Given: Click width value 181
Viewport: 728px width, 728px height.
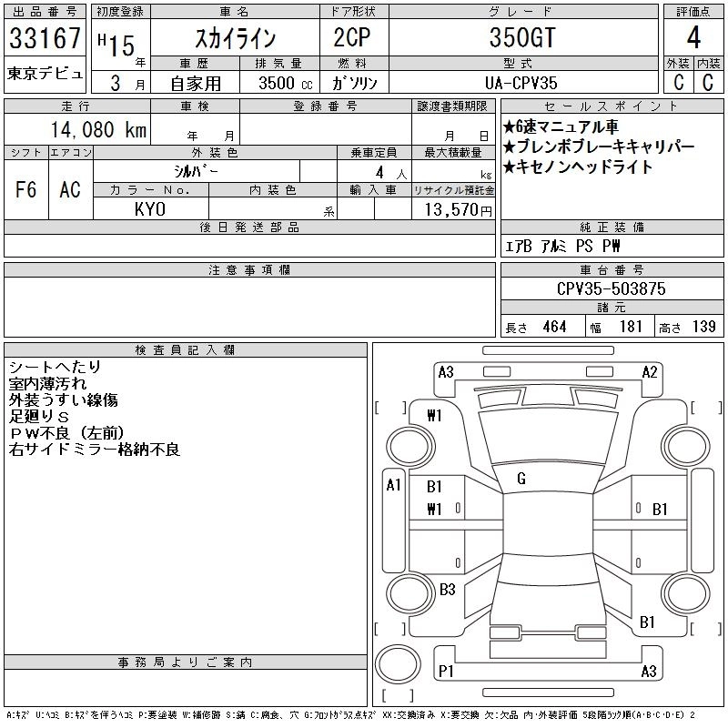Looking at the screenshot, I should (631, 327).
